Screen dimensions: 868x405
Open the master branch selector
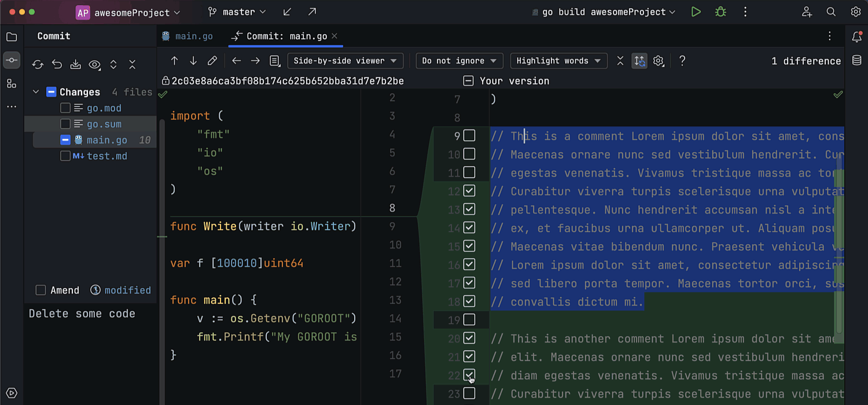[238, 12]
